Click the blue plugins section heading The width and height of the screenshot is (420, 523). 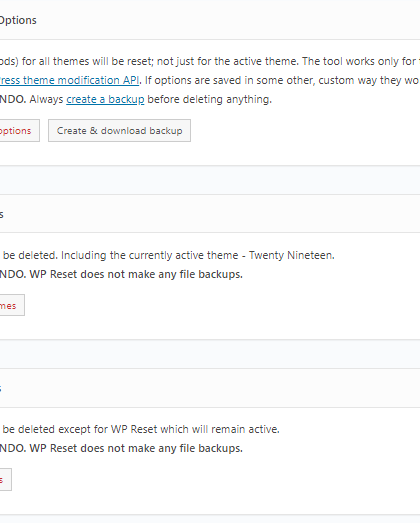[1, 388]
